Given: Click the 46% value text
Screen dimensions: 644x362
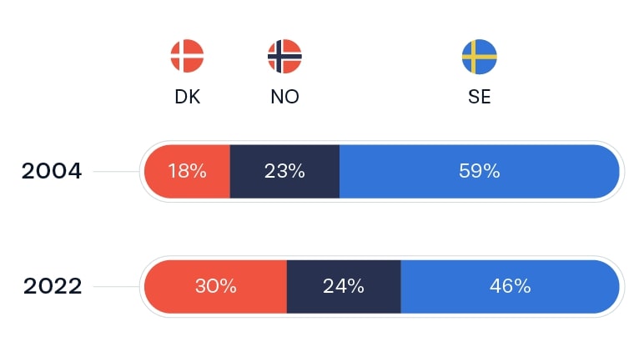Looking at the screenshot, I should pos(510,286).
